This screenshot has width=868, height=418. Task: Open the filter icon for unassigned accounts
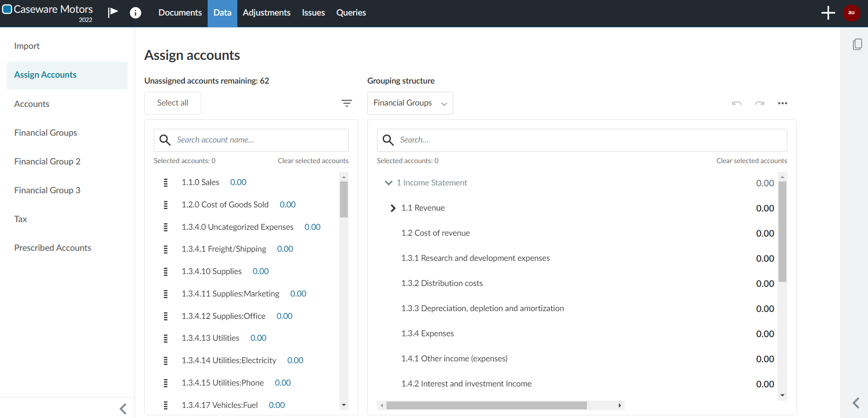click(x=347, y=103)
